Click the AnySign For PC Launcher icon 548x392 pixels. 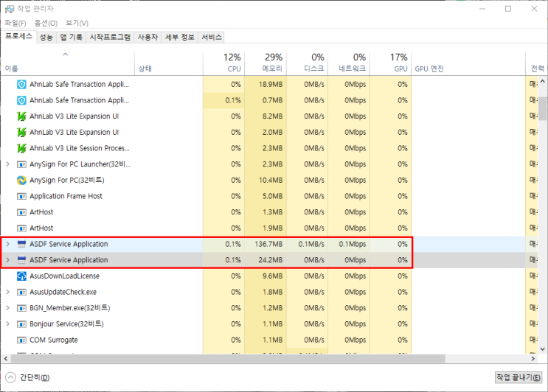(x=21, y=164)
